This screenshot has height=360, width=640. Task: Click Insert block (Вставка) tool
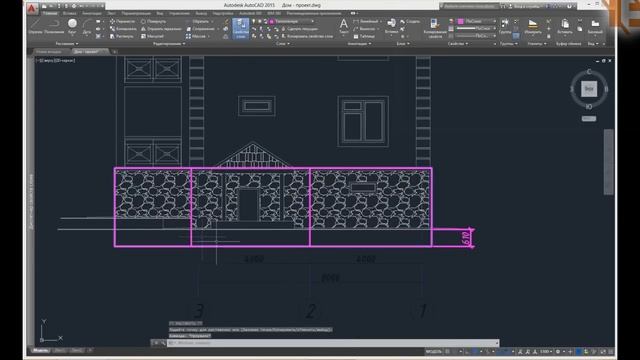(x=391, y=27)
